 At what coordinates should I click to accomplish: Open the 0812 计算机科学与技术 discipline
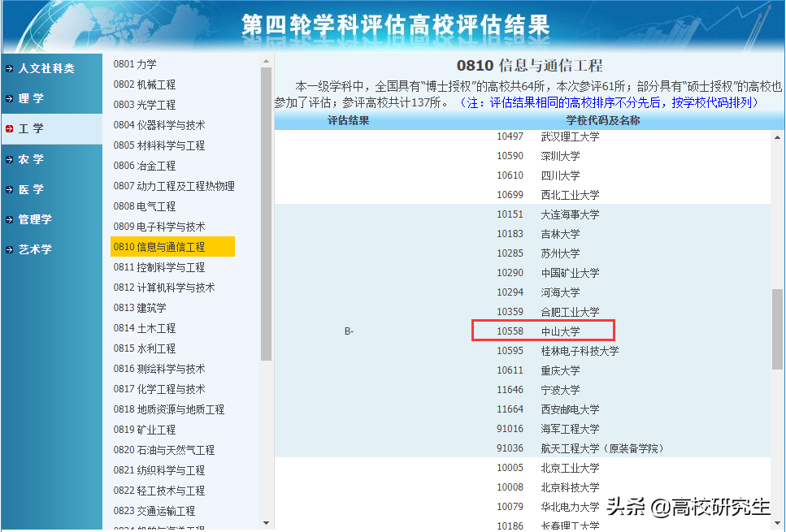pos(165,287)
